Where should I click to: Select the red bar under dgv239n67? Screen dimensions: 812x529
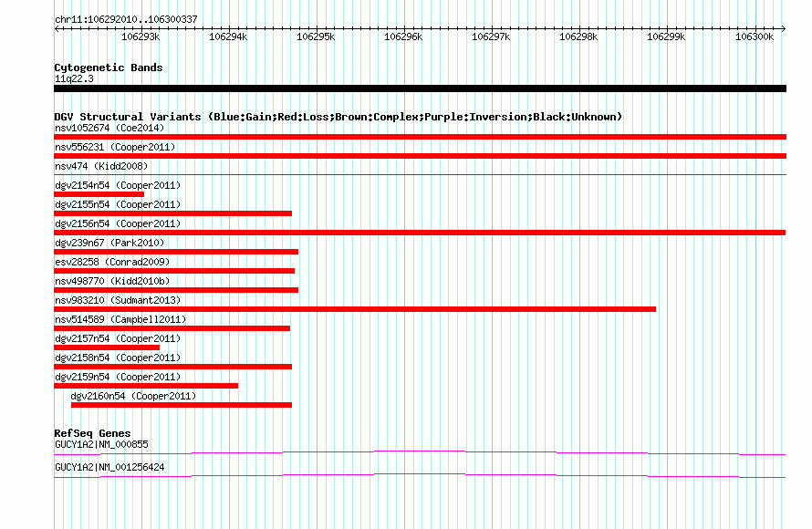click(176, 252)
